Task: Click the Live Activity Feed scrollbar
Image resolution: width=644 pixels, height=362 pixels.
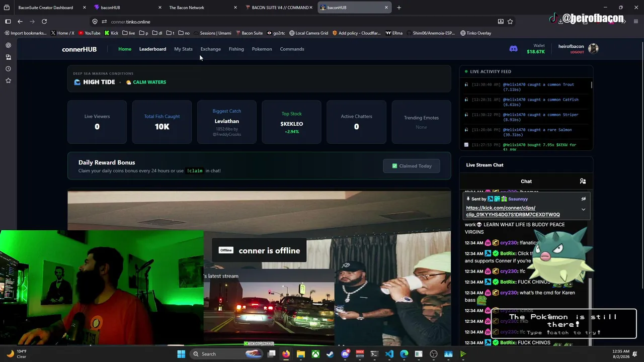Action: (x=592, y=85)
